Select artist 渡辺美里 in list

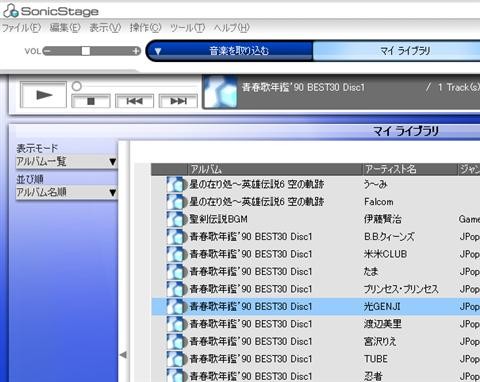pyautogui.click(x=383, y=324)
